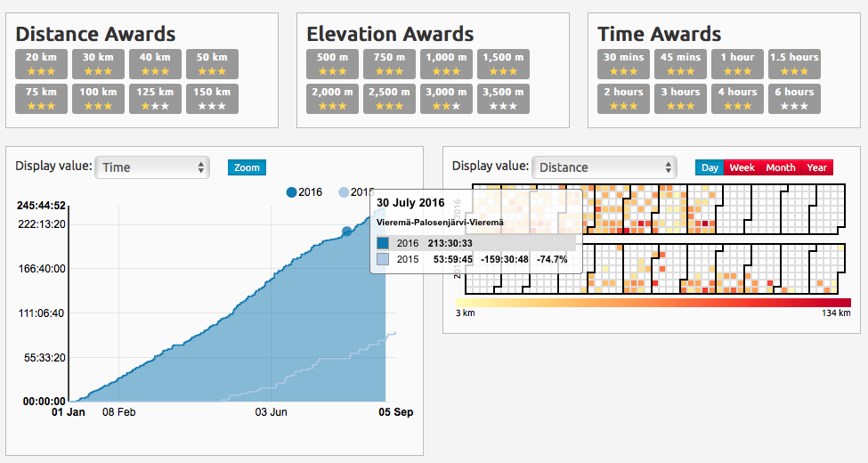Open the chart Display value dropdown set to Time

[151, 167]
